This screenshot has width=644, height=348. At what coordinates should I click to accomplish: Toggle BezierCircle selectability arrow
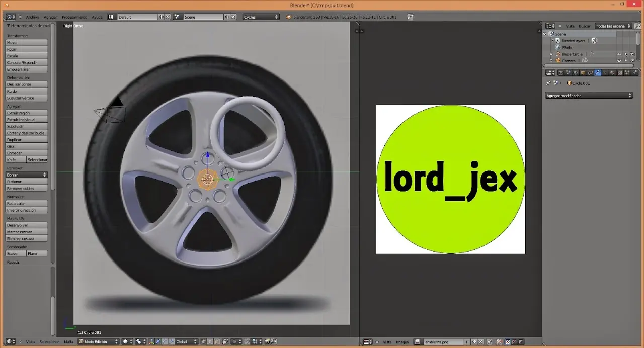coord(626,54)
